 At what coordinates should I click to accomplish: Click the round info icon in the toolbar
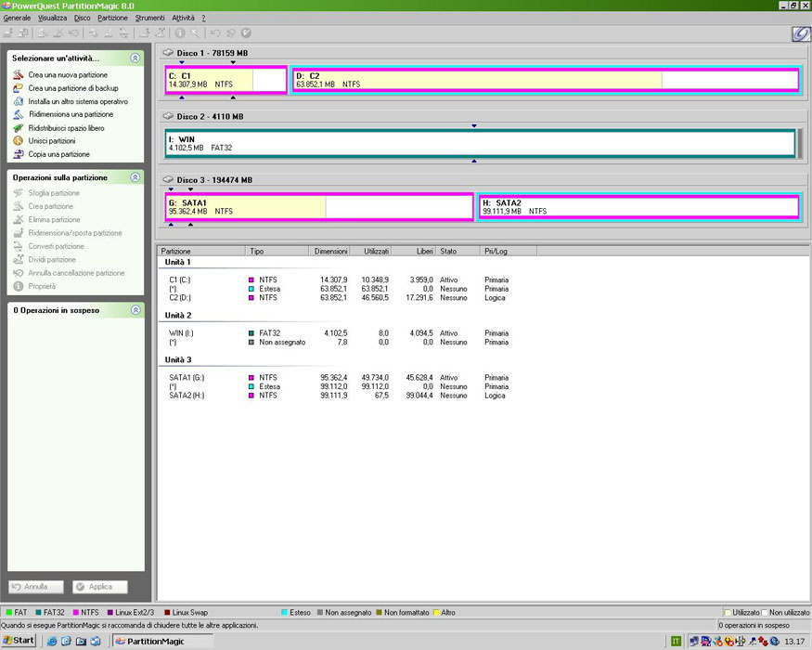click(180, 33)
